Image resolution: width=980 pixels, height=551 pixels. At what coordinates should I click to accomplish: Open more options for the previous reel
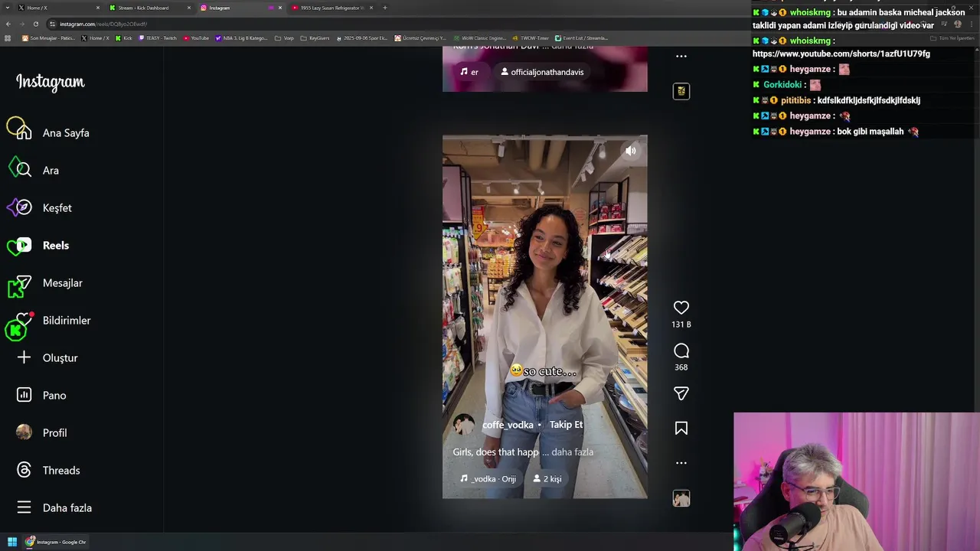tap(681, 56)
